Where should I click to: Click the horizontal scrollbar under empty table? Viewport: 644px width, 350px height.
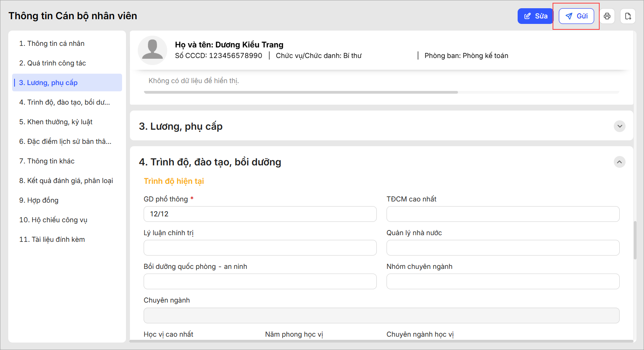pyautogui.click(x=301, y=92)
